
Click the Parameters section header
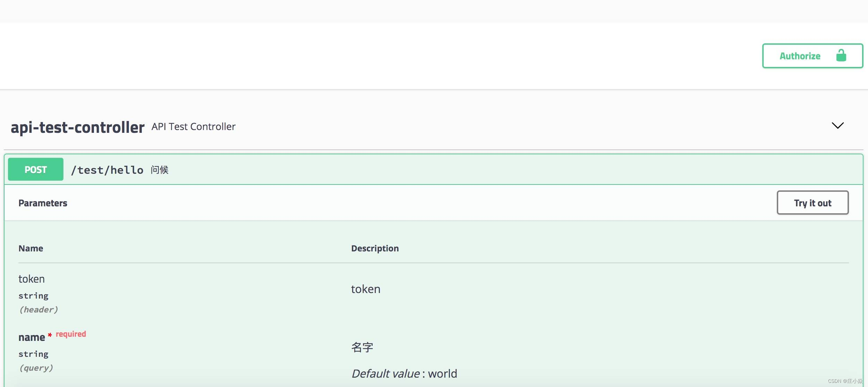click(43, 203)
